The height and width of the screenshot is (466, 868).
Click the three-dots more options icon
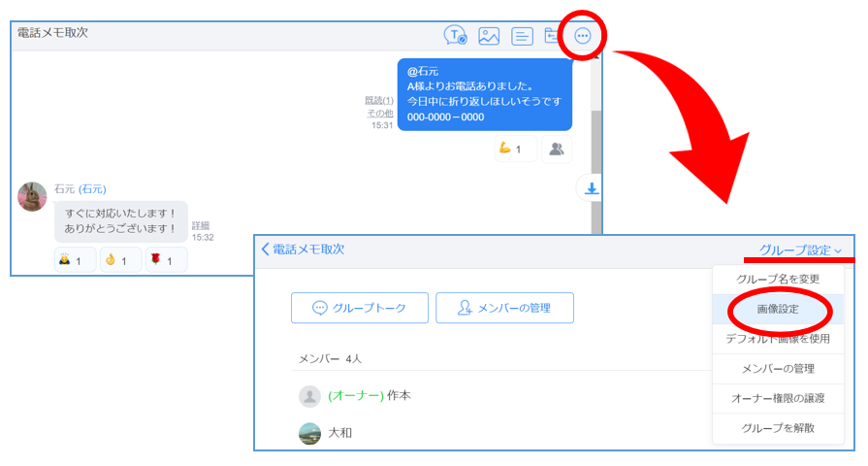(x=582, y=36)
